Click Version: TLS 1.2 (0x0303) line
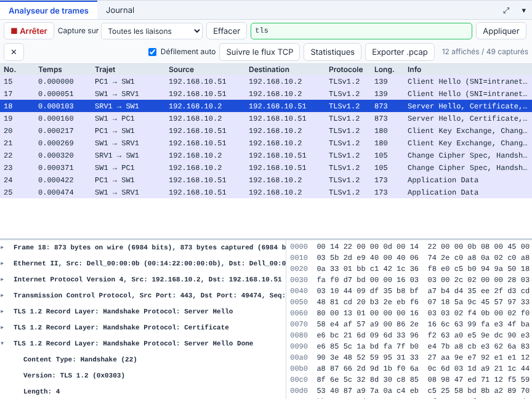 74,375
